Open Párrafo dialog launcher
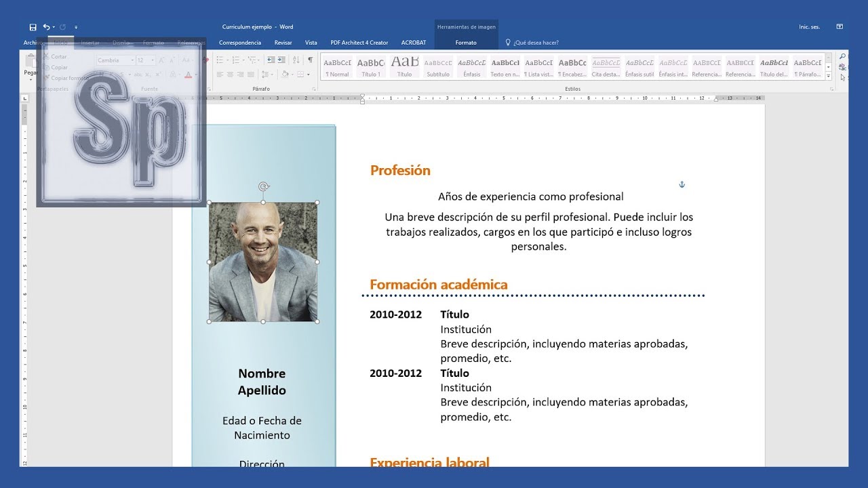The image size is (868, 488). pos(313,89)
